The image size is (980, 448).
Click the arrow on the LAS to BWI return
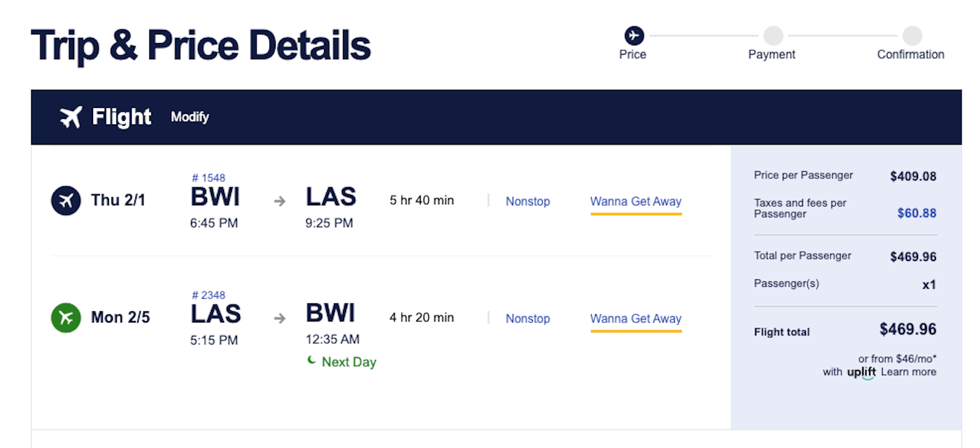[x=279, y=318]
